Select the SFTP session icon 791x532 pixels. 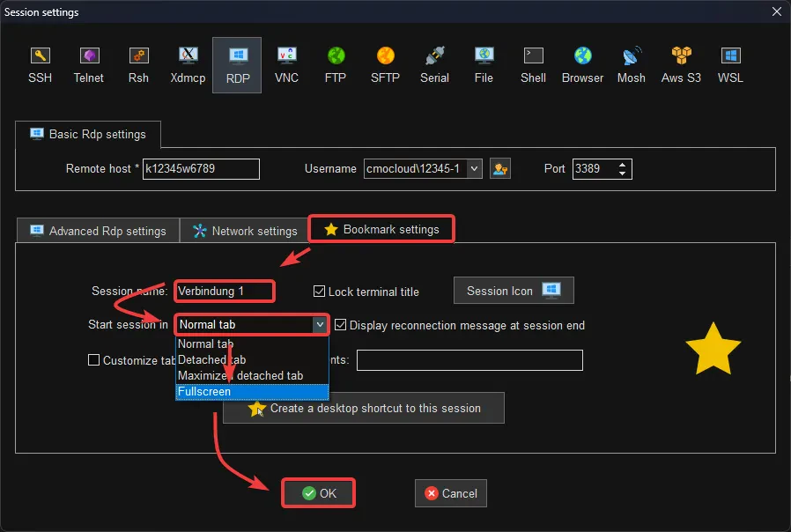tap(385, 65)
